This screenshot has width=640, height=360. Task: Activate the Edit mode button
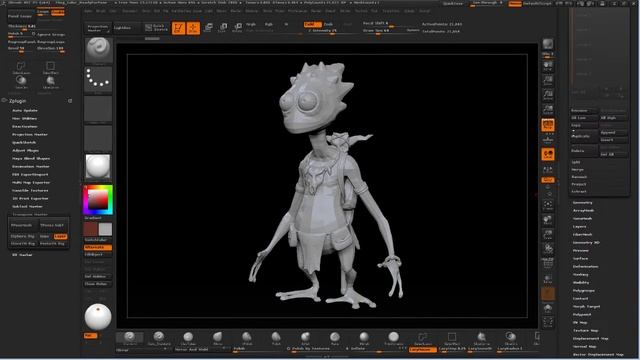(178, 28)
